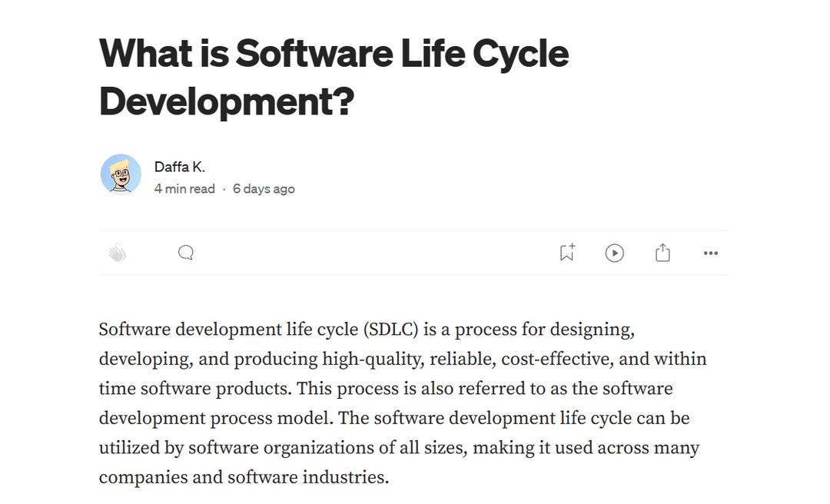Click Daffa K. author avatar
The image size is (830, 504).
[121, 174]
